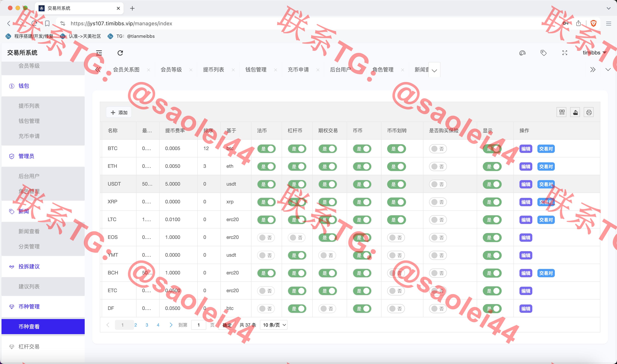Click the browser address bar URL
This screenshot has width=617, height=364.
[x=121, y=24]
